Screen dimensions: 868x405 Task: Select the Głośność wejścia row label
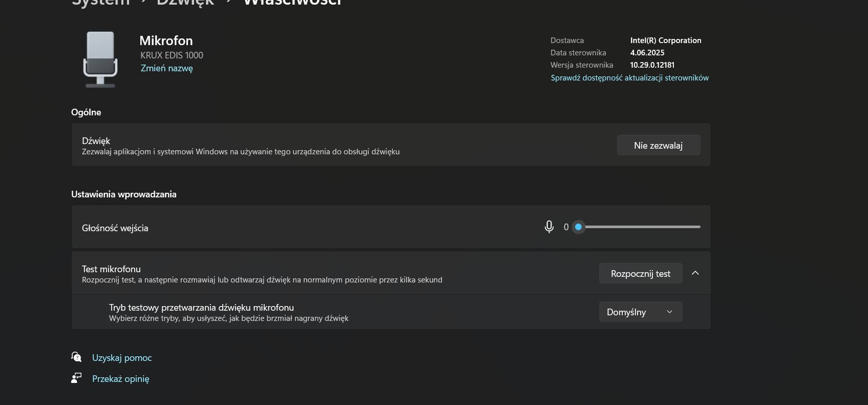(115, 228)
